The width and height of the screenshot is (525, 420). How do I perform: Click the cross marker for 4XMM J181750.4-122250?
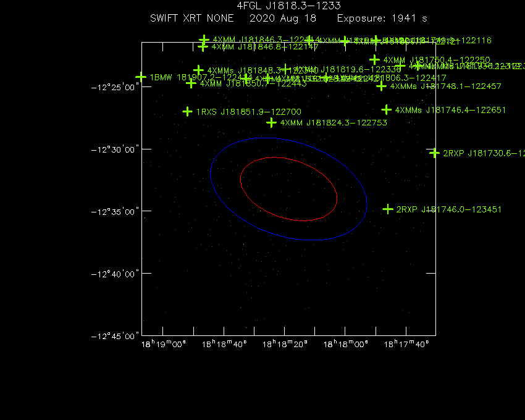(374, 60)
